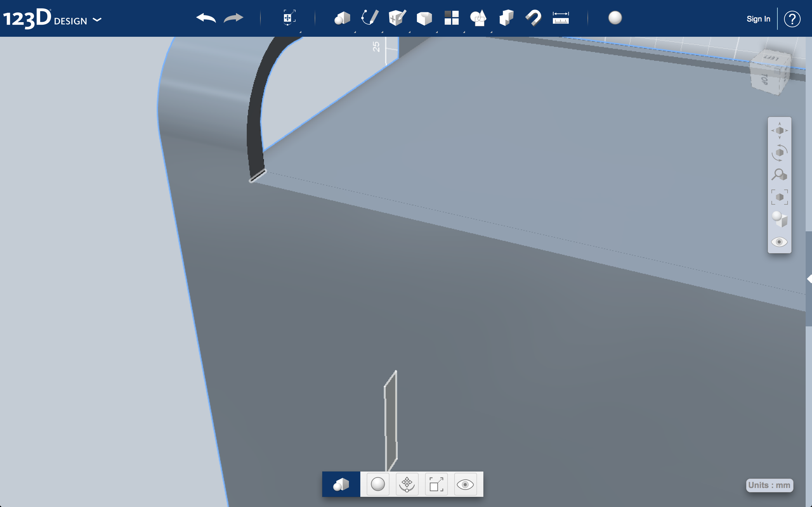Select the Transform tool next to undo

click(x=288, y=18)
